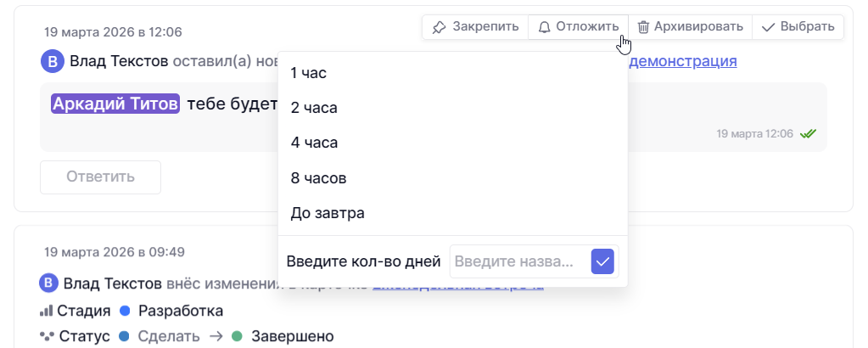This screenshot has height=348, width=868.
Task: Click the trash icon in Архивировать
Action: pyautogui.click(x=644, y=26)
